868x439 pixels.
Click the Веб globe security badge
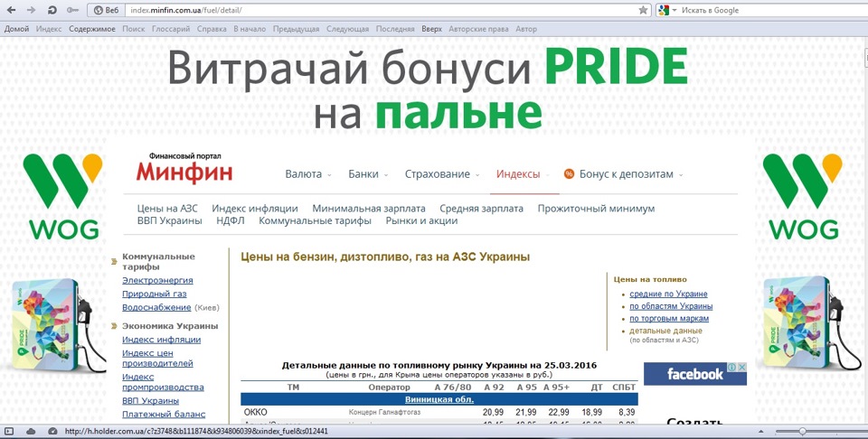coord(105,10)
